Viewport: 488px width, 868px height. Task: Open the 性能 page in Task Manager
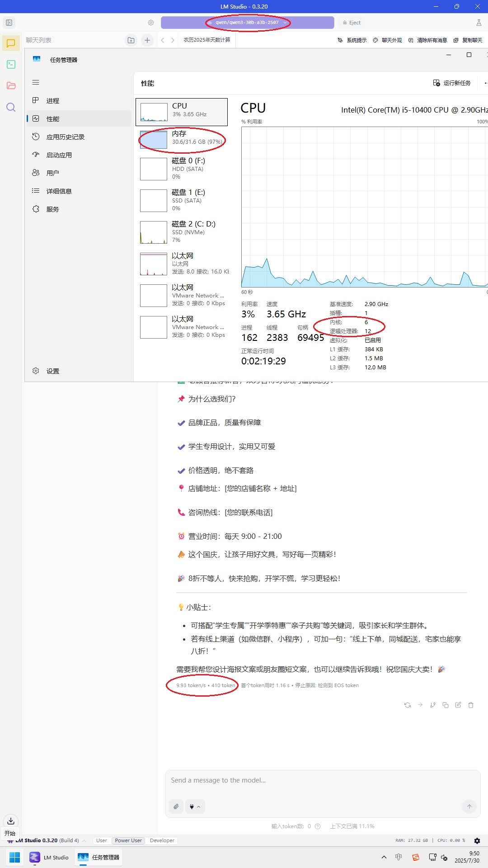click(x=79, y=119)
